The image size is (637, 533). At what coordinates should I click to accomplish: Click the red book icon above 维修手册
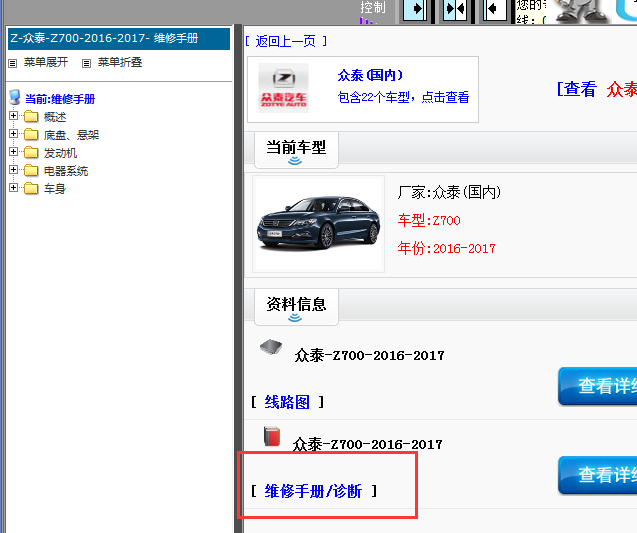(272, 437)
